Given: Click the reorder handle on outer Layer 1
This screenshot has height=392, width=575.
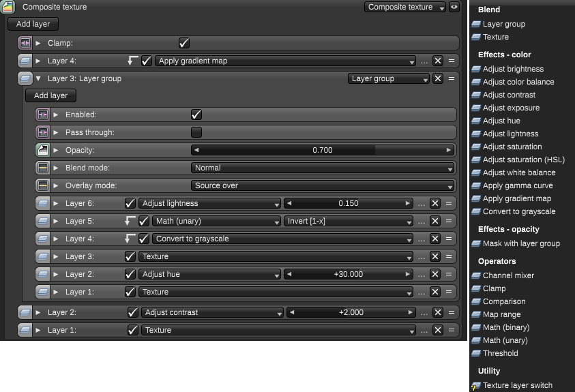Looking at the screenshot, I should [x=452, y=330].
